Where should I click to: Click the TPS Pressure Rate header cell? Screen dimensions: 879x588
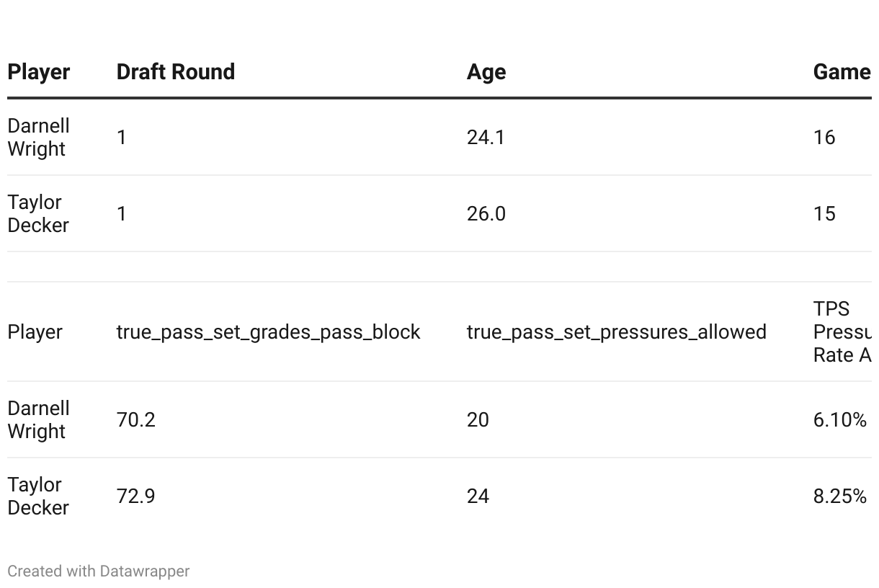coord(842,331)
